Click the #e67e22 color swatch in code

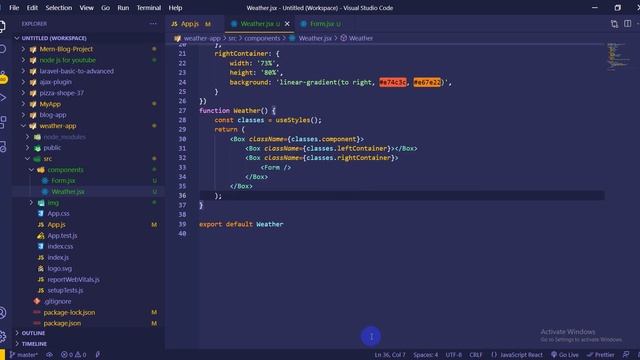pos(427,82)
